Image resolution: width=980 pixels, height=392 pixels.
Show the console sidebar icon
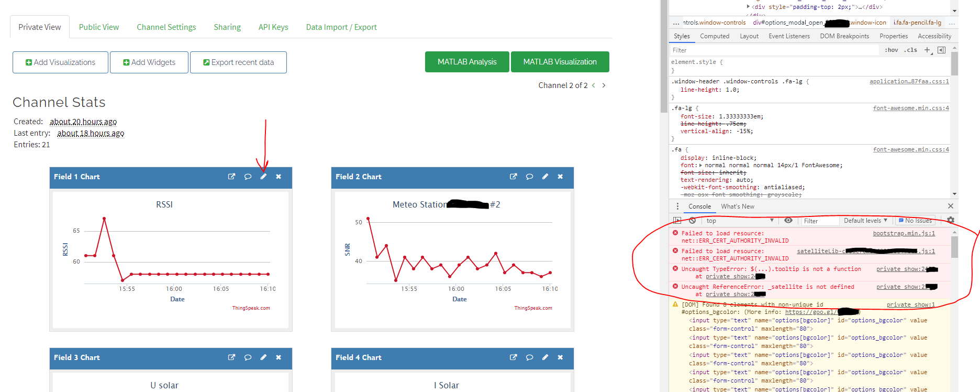(x=677, y=221)
